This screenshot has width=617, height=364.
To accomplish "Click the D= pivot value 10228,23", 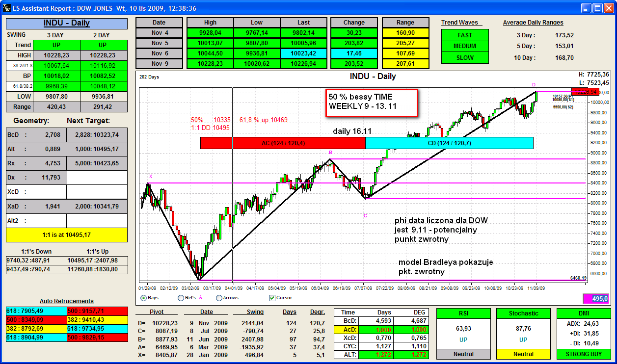I will coord(165,323).
